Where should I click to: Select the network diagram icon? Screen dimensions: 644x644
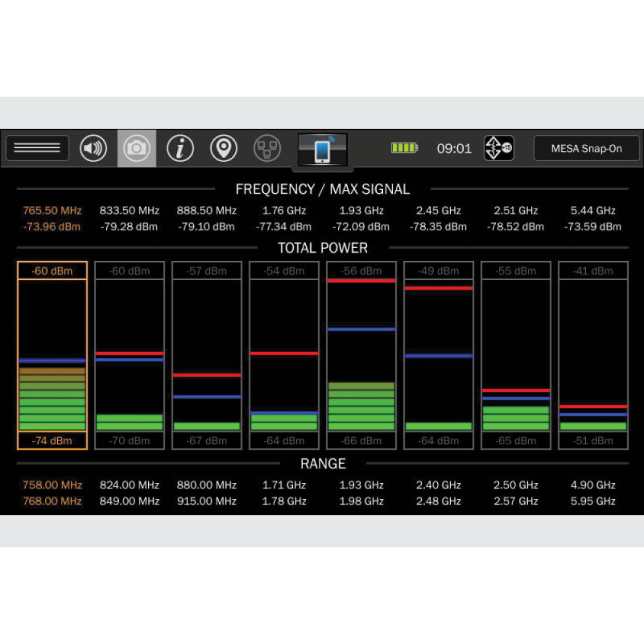click(267, 148)
